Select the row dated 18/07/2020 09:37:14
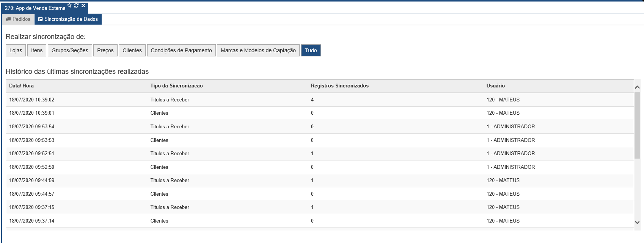 (320, 221)
